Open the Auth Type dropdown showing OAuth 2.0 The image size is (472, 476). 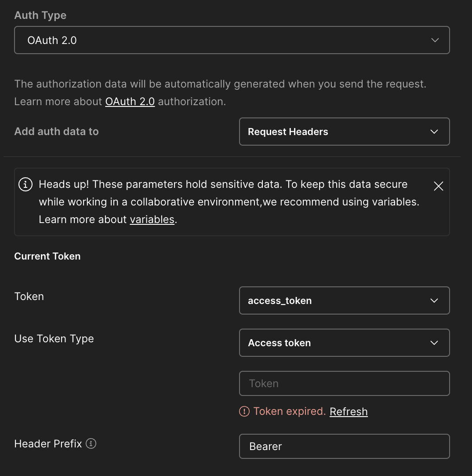[232, 40]
